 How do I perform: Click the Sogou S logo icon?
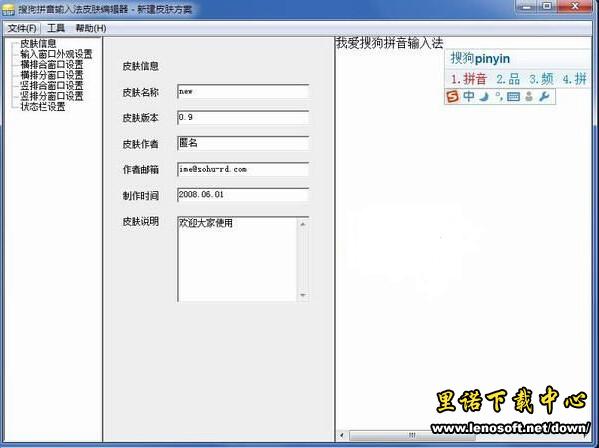(x=453, y=97)
